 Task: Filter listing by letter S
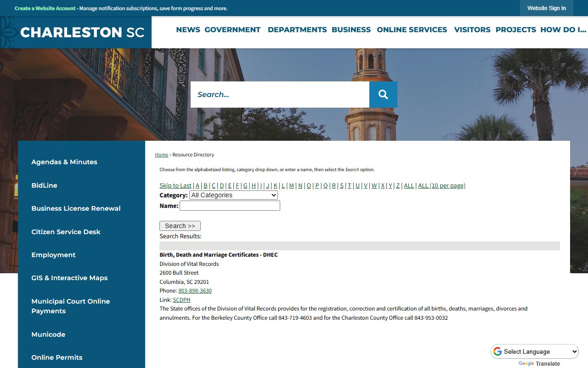pos(342,185)
